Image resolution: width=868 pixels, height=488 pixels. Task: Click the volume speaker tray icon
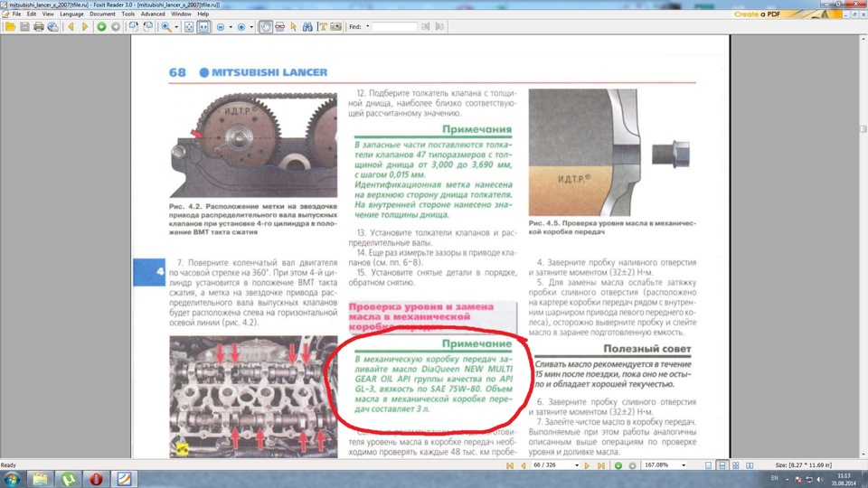click(x=820, y=479)
